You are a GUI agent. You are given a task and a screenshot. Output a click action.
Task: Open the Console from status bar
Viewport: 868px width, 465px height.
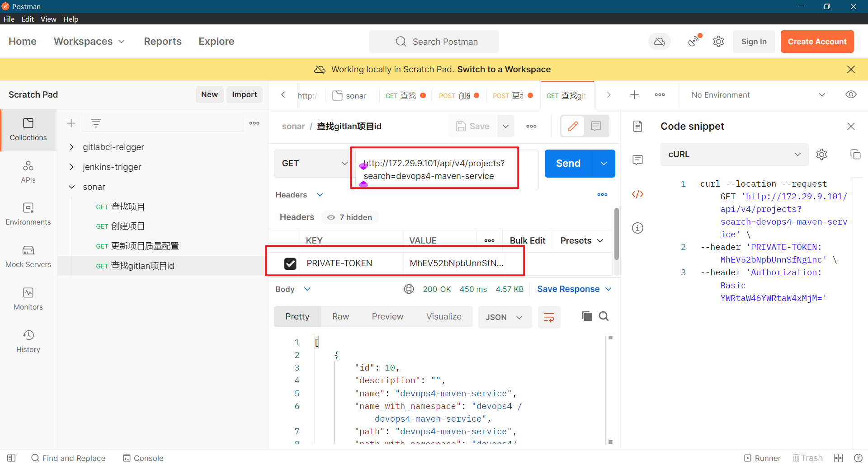(143, 458)
